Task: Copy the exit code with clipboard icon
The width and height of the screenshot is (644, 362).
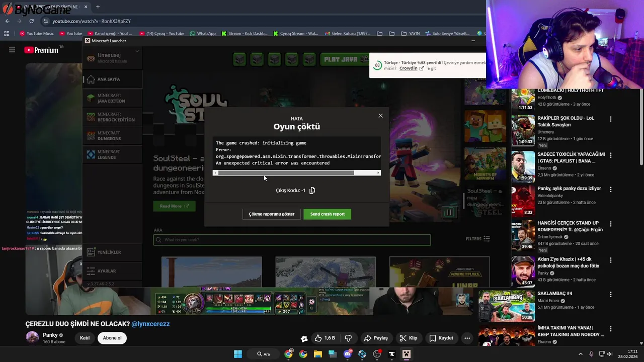Action: (x=312, y=190)
